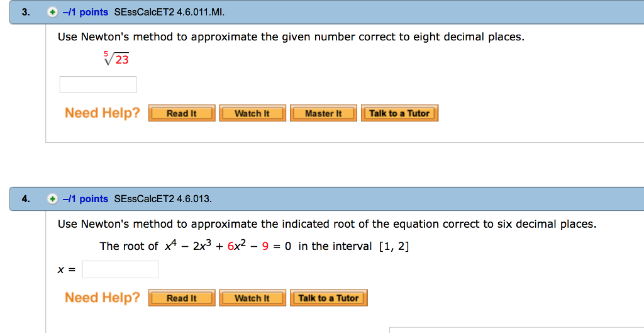644x333 pixels.
Task: Select Talk to a Tutor for question 3
Action: 399,113
